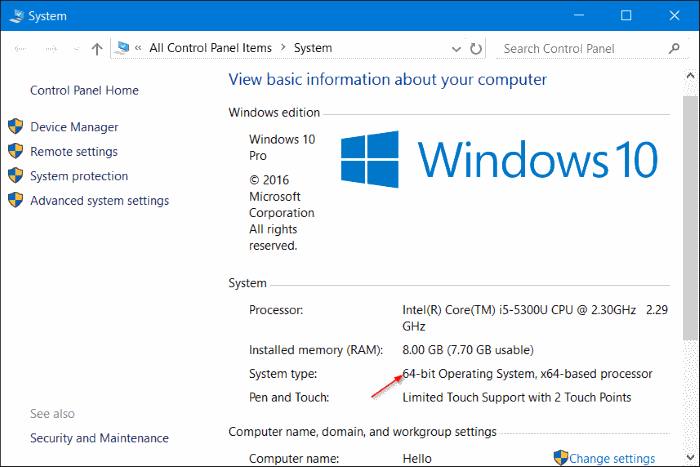Image resolution: width=700 pixels, height=467 pixels.
Task: Click shield icon beside Advanced system settings
Action: pyautogui.click(x=16, y=200)
